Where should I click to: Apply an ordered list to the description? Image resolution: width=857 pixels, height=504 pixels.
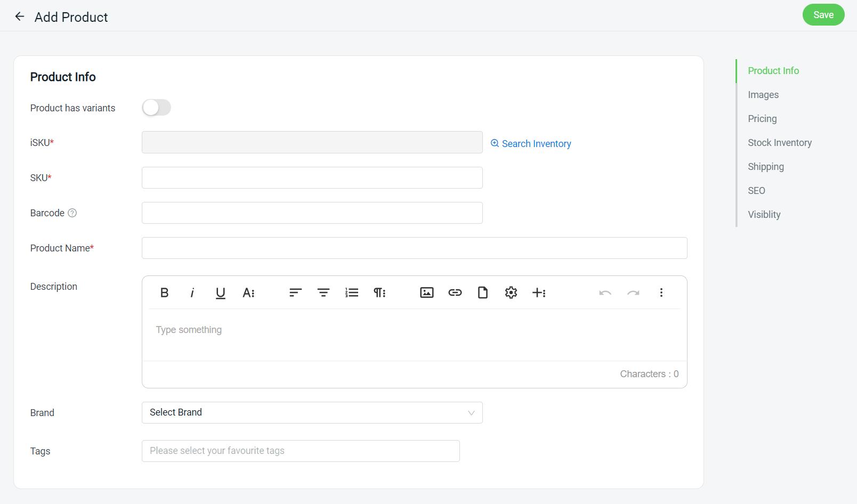click(x=352, y=292)
